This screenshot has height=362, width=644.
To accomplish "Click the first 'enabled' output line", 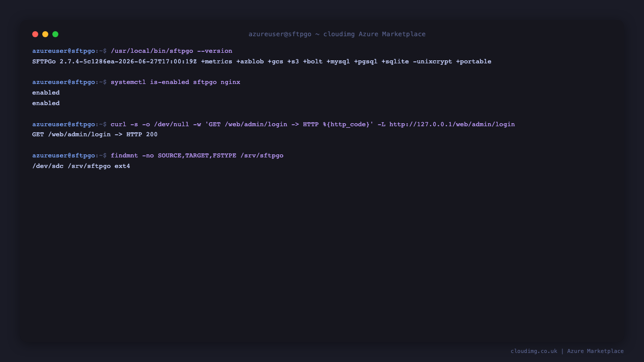I will pyautogui.click(x=46, y=93).
